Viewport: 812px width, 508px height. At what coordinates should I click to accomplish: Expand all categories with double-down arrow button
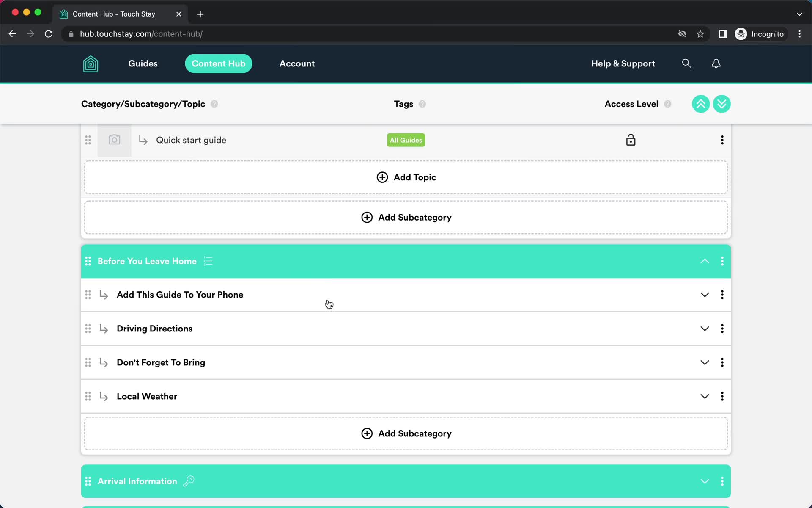coord(721,104)
